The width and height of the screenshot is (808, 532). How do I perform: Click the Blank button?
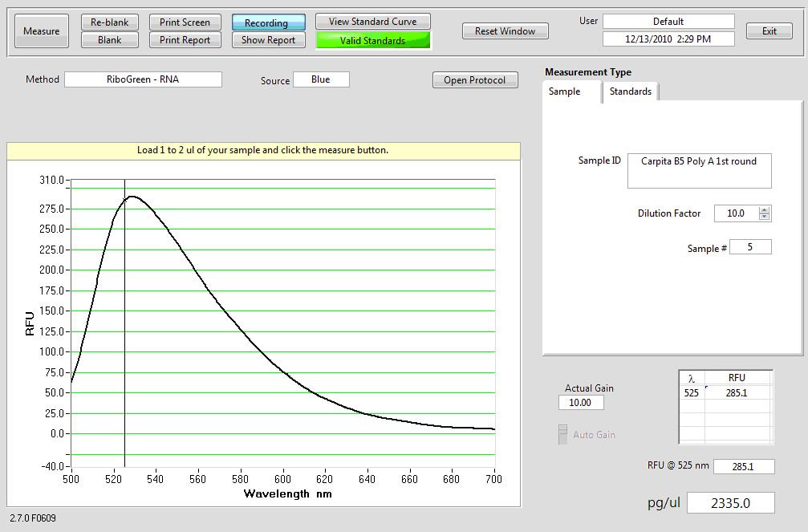point(110,40)
